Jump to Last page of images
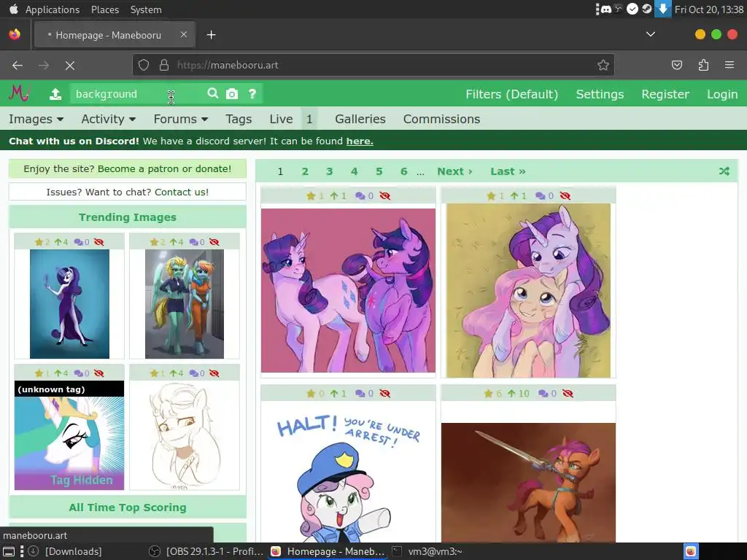 click(x=508, y=171)
